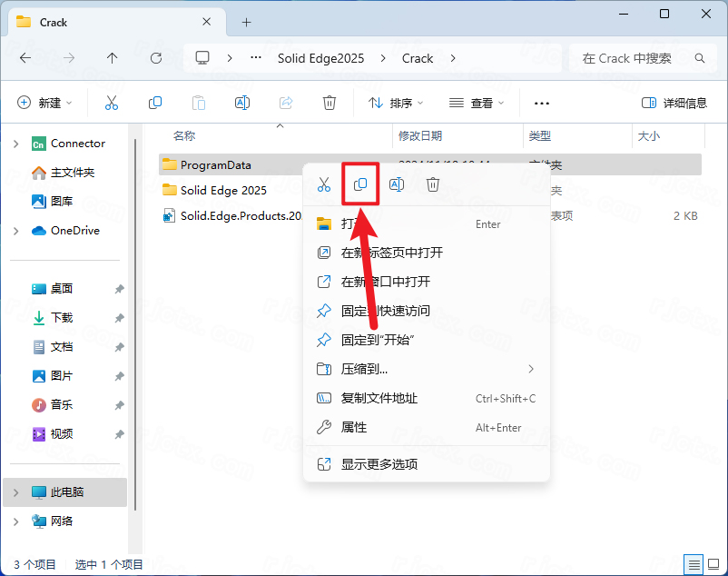728x576 pixels.
Task: Open the 排序 sort dropdown
Action: [396, 103]
